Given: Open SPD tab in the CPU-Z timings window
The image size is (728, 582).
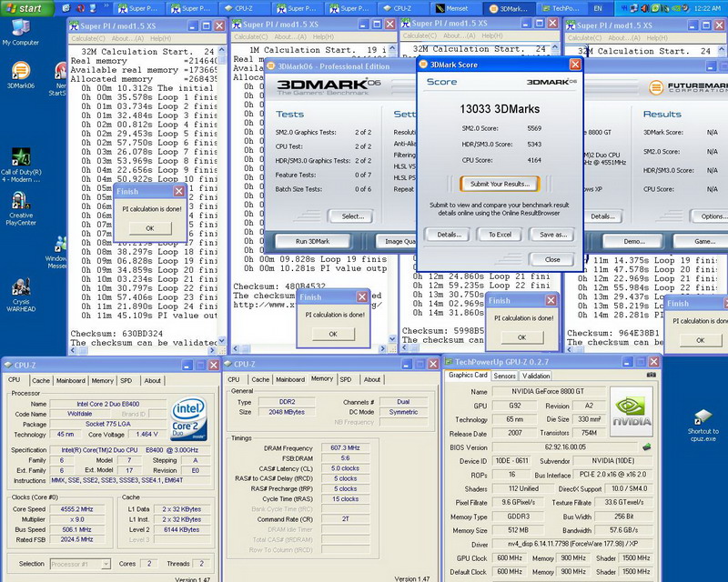Looking at the screenshot, I should (346, 379).
